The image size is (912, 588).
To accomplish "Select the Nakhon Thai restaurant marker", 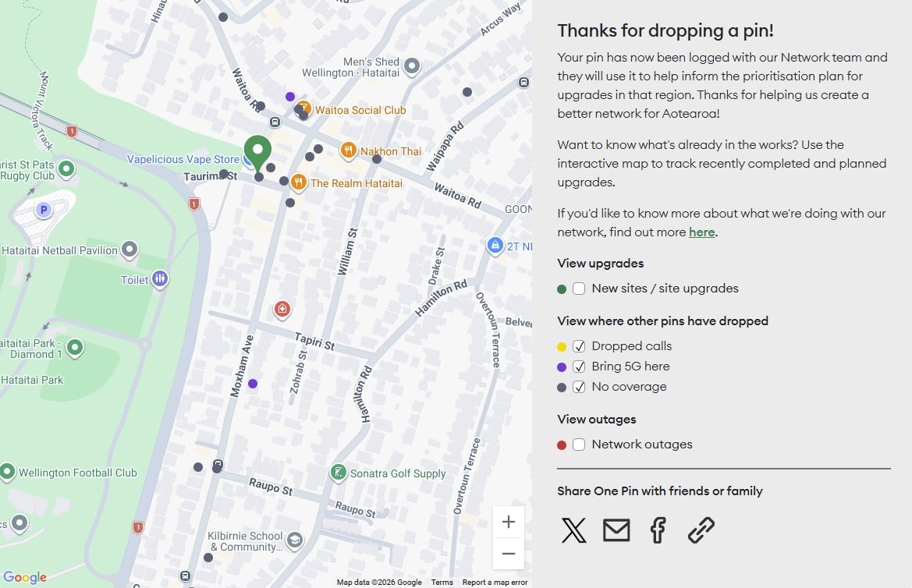I will point(349,151).
